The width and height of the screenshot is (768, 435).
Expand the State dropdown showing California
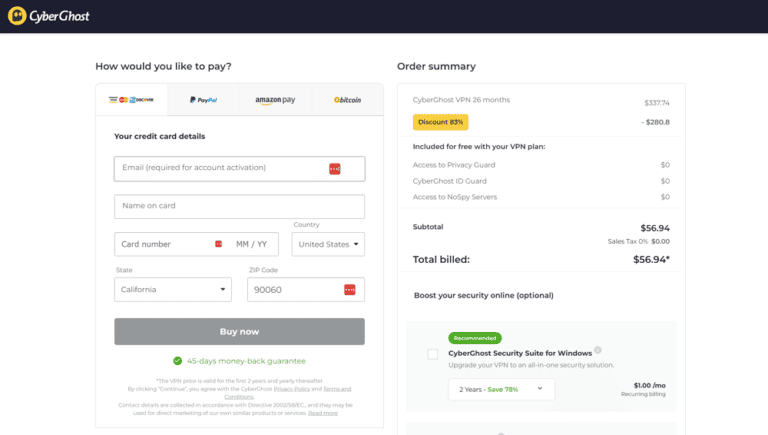(173, 290)
